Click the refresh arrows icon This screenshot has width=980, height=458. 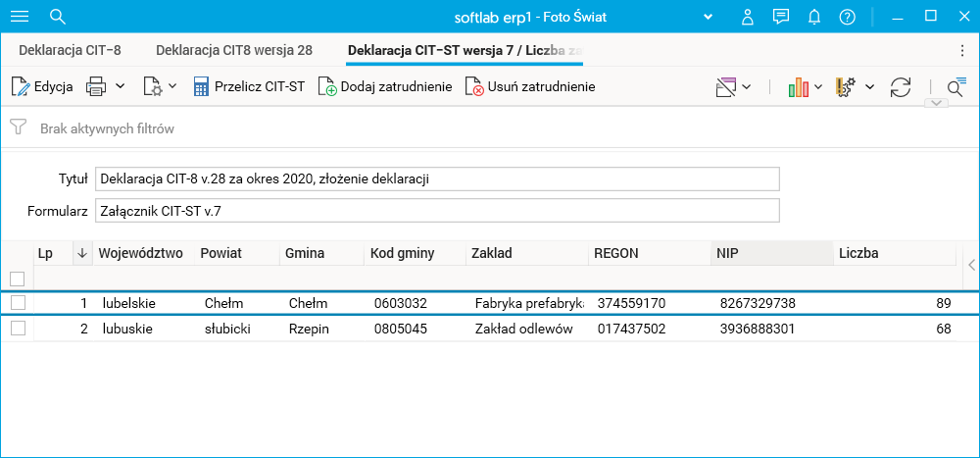tap(901, 86)
